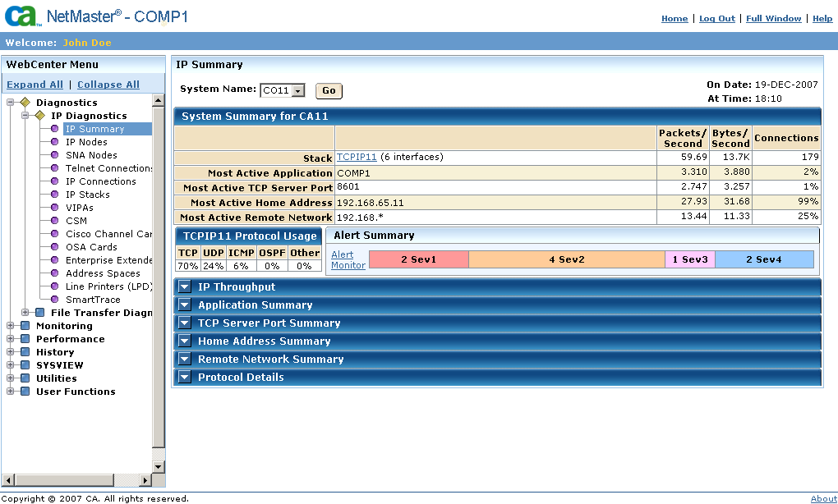The height and width of the screenshot is (504, 838).
Task: Open the SNA Nodes diagnostic
Action: [90, 154]
